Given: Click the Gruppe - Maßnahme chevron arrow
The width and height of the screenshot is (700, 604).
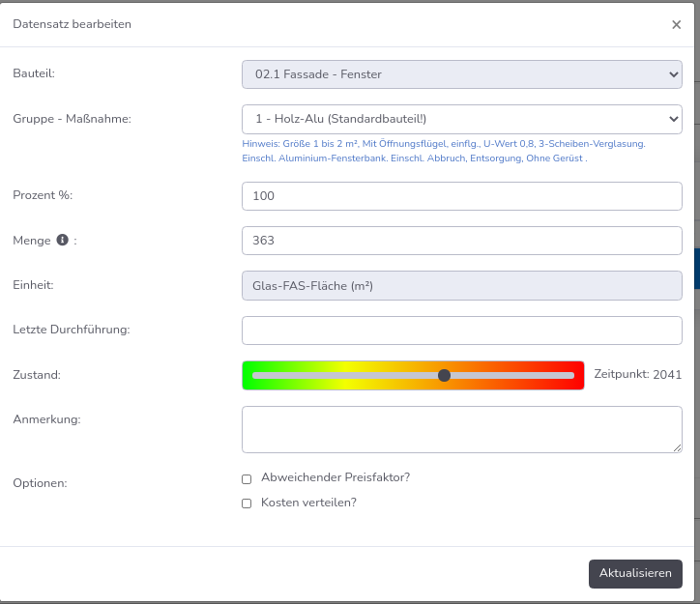Looking at the screenshot, I should tap(674, 119).
